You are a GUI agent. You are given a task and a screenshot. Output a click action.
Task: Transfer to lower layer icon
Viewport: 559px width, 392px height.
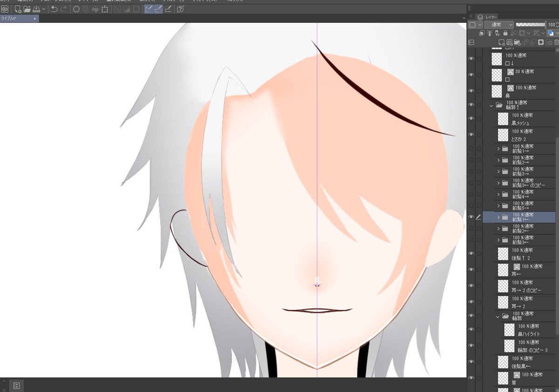point(525,42)
